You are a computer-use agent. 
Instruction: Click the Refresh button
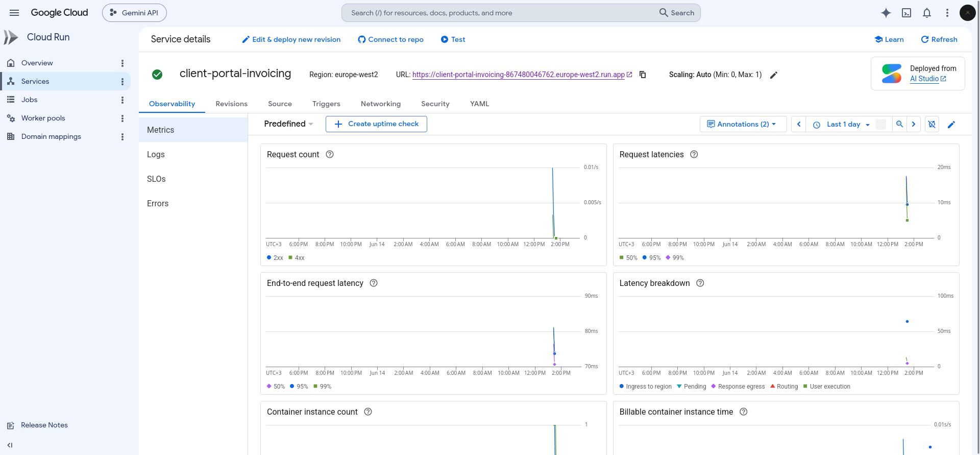click(x=939, y=39)
